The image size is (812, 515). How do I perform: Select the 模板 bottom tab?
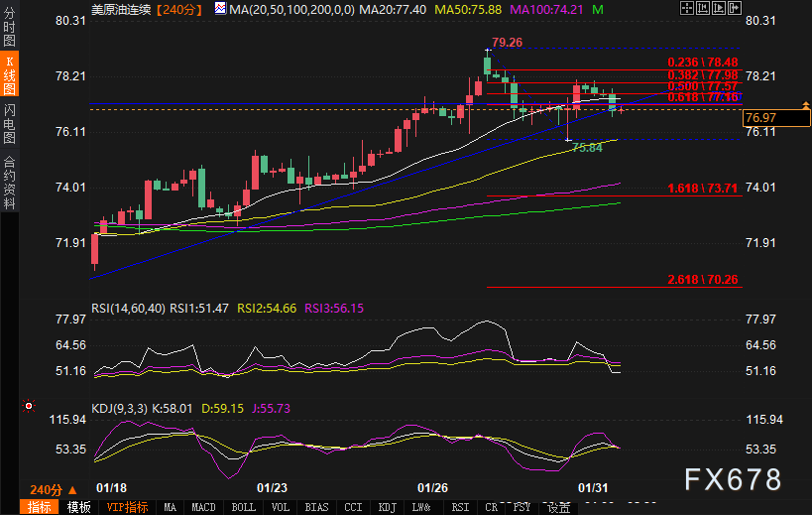(x=78, y=507)
